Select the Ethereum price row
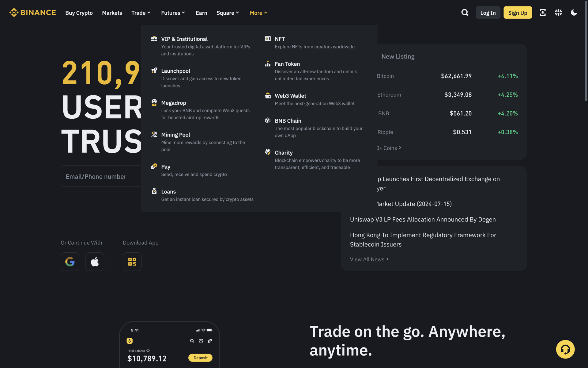This screenshot has width=588, height=368. click(447, 94)
